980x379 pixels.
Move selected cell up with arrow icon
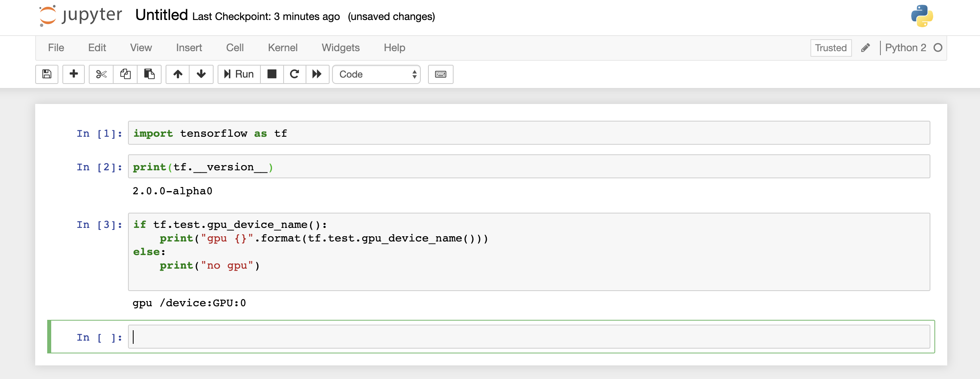click(x=178, y=74)
